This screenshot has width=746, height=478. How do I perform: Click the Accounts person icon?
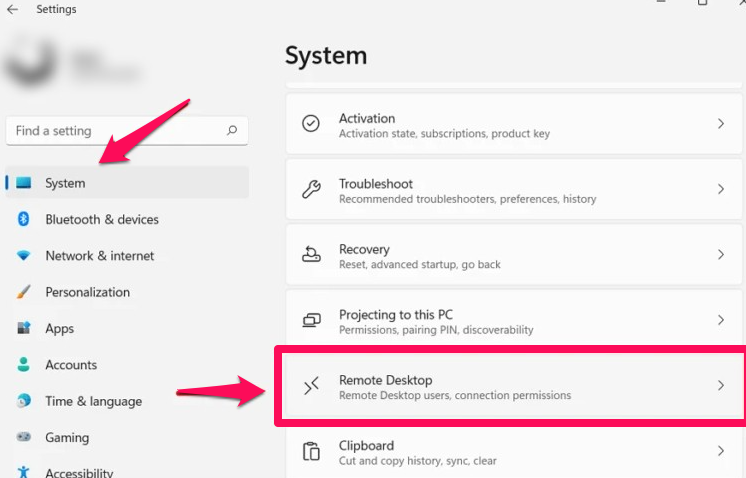[x=23, y=364]
